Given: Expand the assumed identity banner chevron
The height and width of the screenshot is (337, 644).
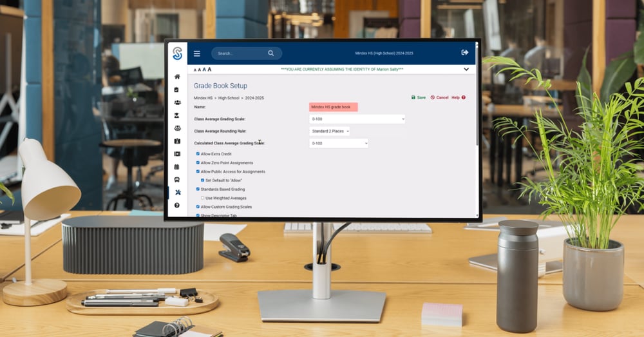Looking at the screenshot, I should coord(466,69).
